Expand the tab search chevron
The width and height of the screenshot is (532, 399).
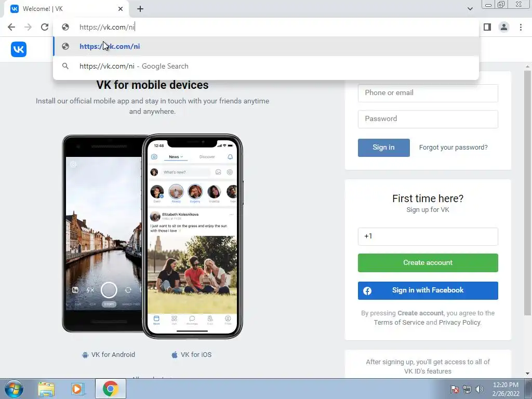click(470, 9)
